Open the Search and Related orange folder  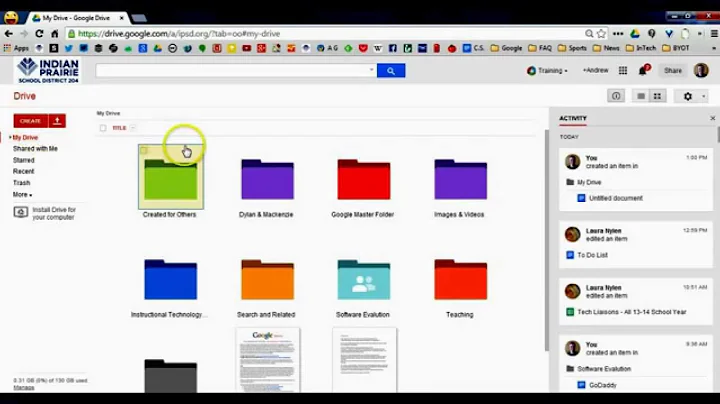(267, 280)
